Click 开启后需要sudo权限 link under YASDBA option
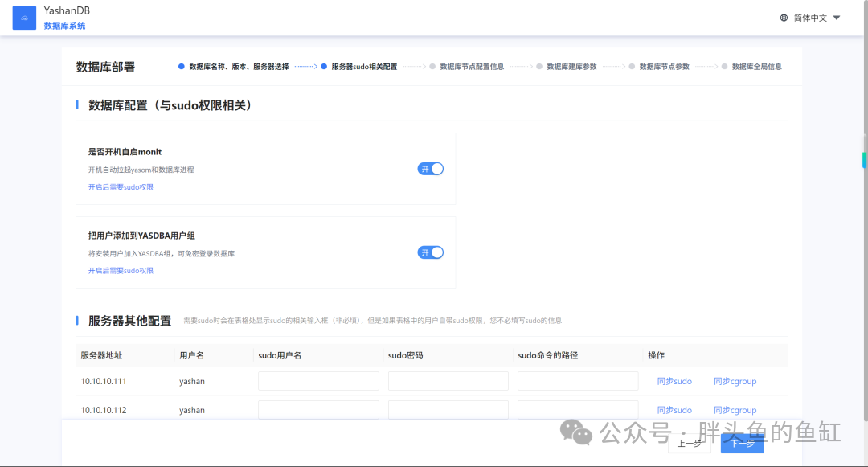 point(121,271)
